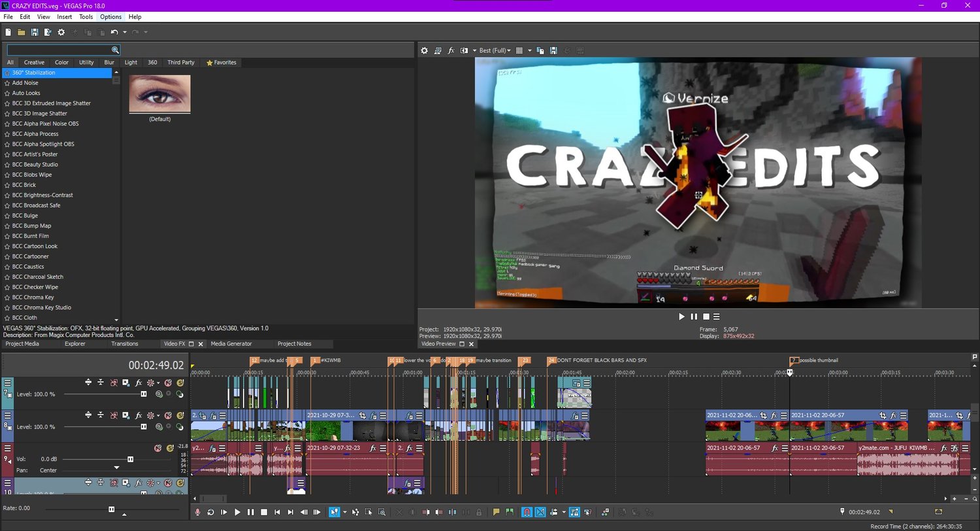Save snapshot to file from preview toolbar

pyautogui.click(x=553, y=50)
